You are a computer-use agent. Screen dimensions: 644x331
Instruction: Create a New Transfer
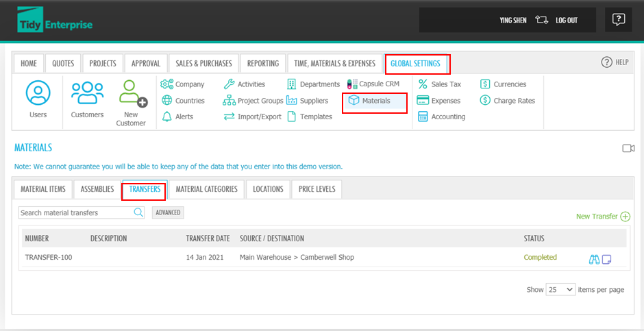pyautogui.click(x=602, y=217)
